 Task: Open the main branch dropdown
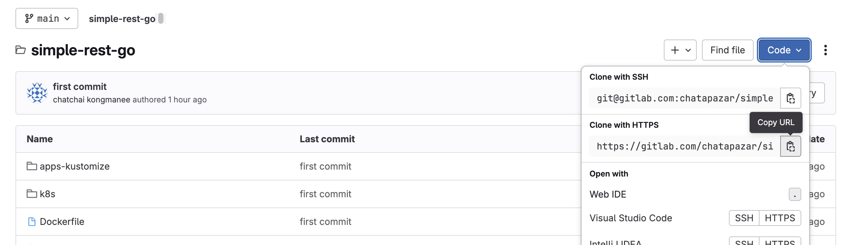click(47, 18)
